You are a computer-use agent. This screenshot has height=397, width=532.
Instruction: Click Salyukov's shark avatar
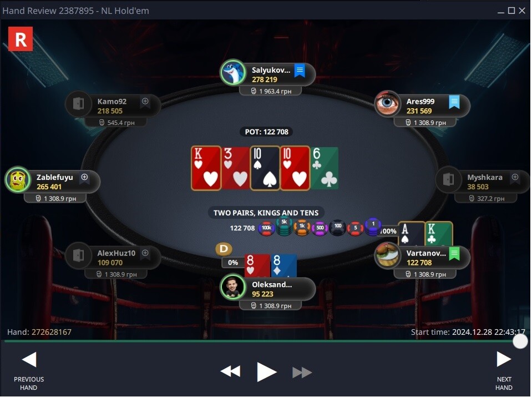tap(233, 73)
